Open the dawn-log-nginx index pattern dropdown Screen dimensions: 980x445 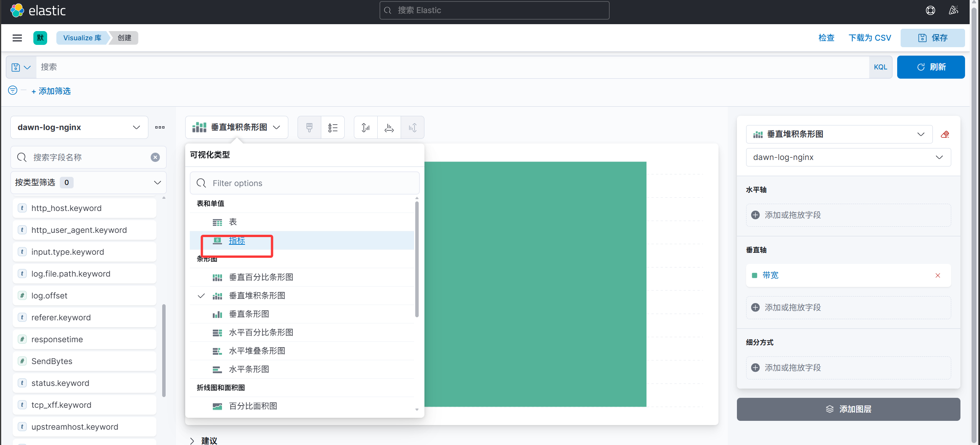(79, 127)
